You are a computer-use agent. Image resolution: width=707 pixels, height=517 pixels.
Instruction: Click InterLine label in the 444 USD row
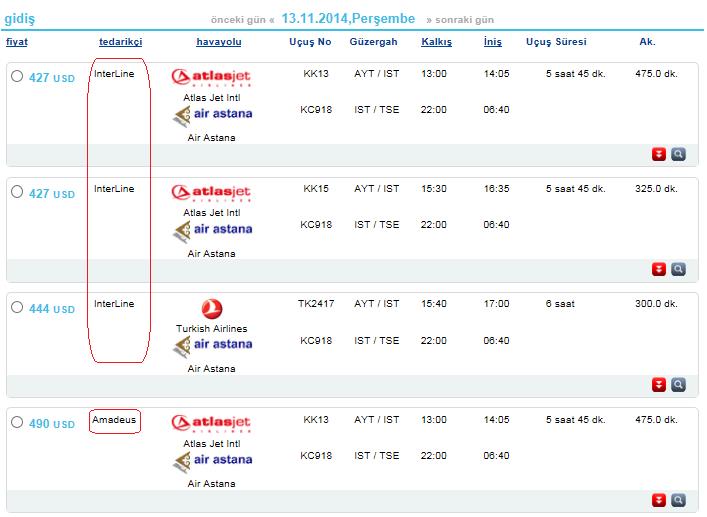tap(114, 304)
